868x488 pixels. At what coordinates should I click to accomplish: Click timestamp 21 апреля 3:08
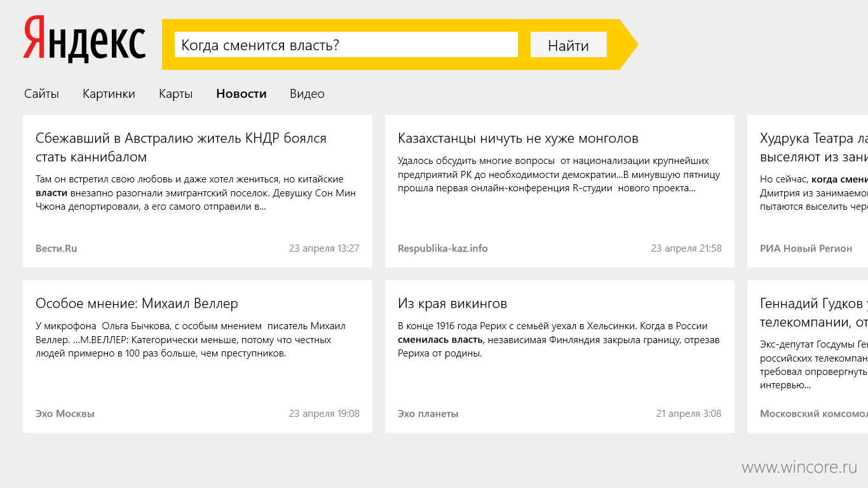pyautogui.click(x=689, y=414)
